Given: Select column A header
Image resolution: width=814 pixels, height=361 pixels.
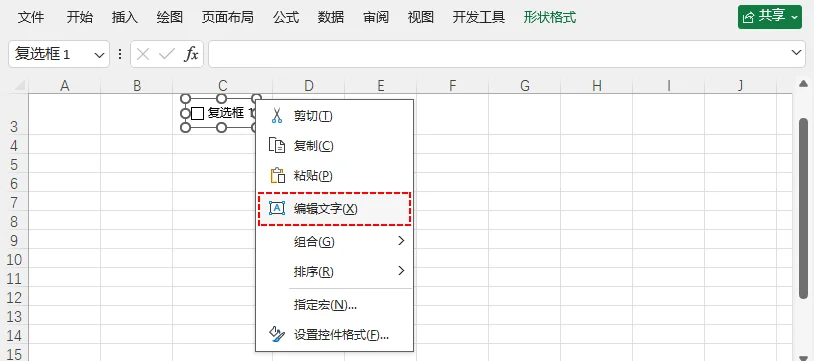Looking at the screenshot, I should click(64, 86).
